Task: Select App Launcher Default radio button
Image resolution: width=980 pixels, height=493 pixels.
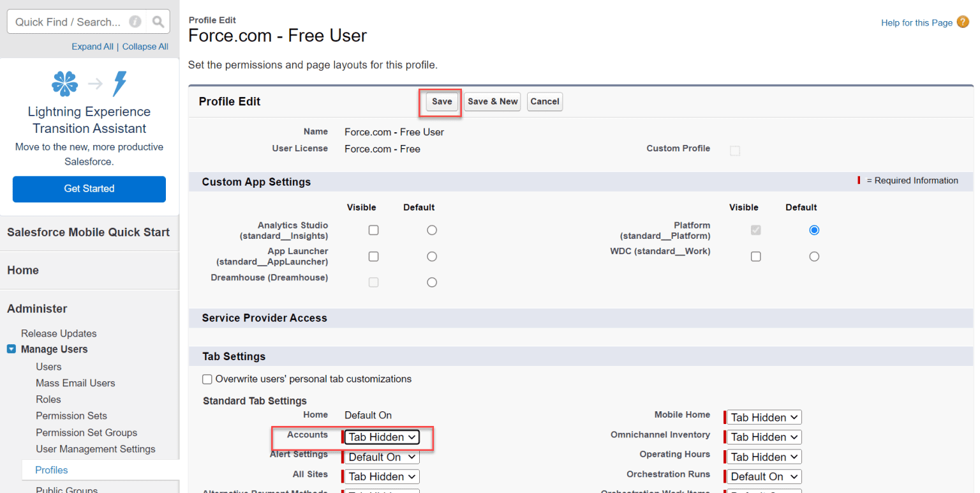Action: coord(432,256)
